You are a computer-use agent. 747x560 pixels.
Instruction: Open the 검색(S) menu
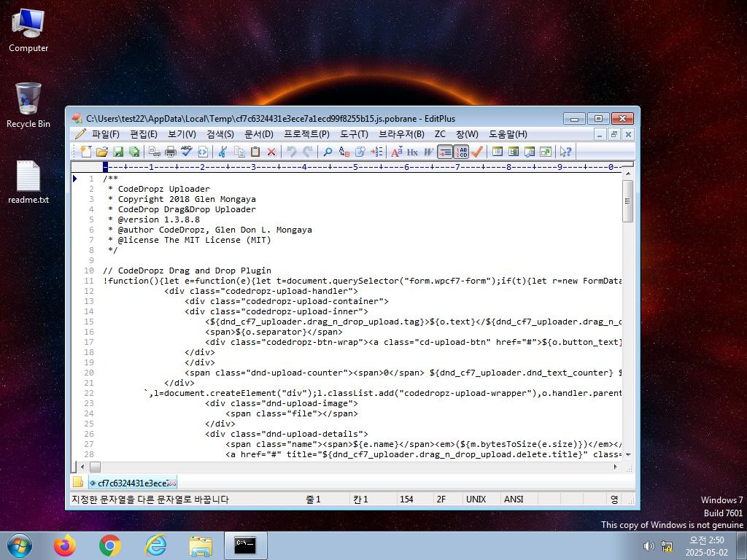(220, 134)
